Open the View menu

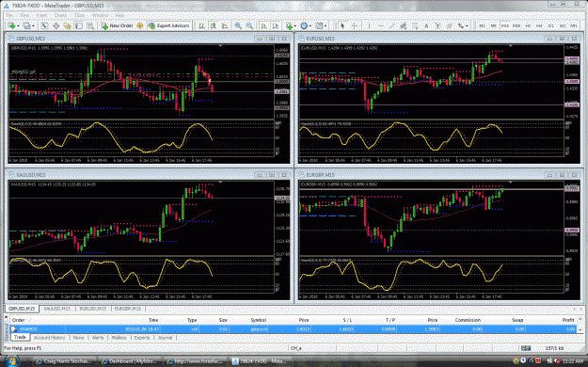click(x=24, y=15)
